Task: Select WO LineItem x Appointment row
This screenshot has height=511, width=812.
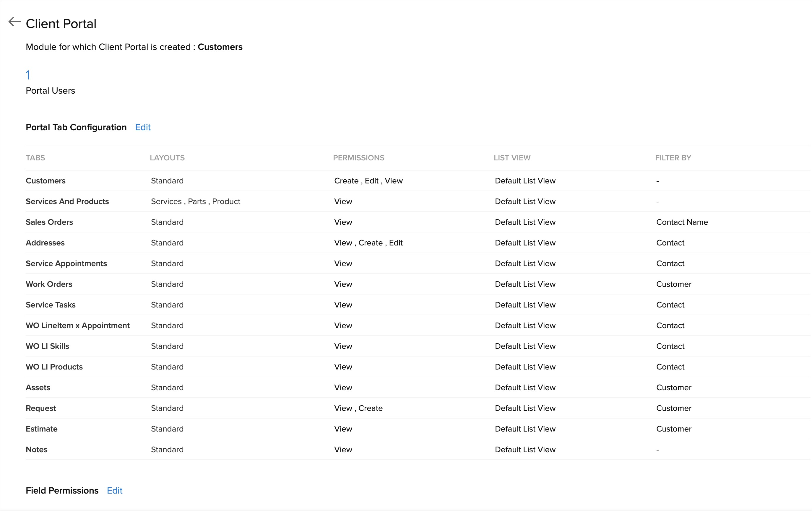Action: (x=77, y=326)
